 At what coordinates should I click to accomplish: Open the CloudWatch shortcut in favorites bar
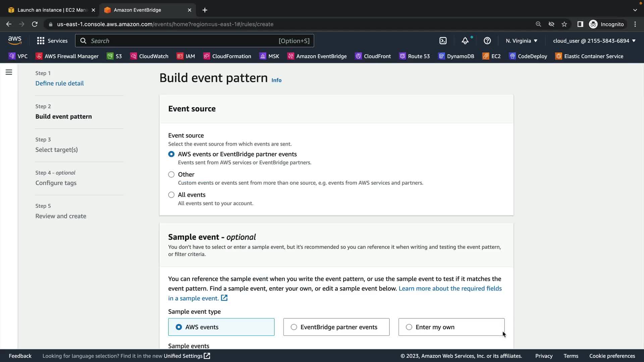click(149, 56)
